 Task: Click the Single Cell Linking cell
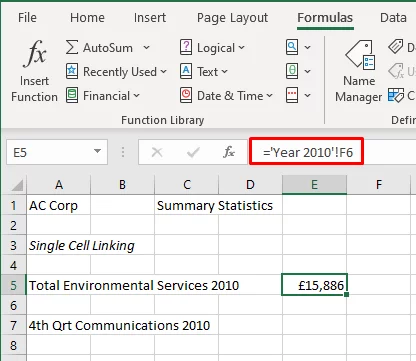[58, 245]
